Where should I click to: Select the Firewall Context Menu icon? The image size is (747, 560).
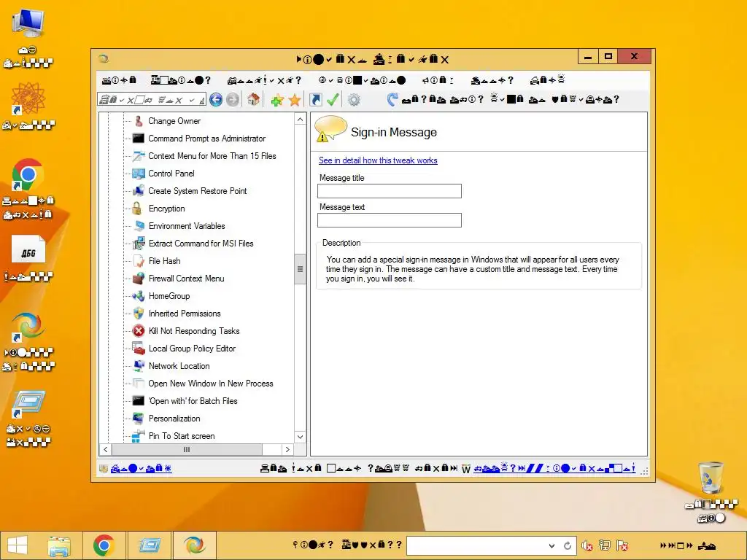coord(139,279)
